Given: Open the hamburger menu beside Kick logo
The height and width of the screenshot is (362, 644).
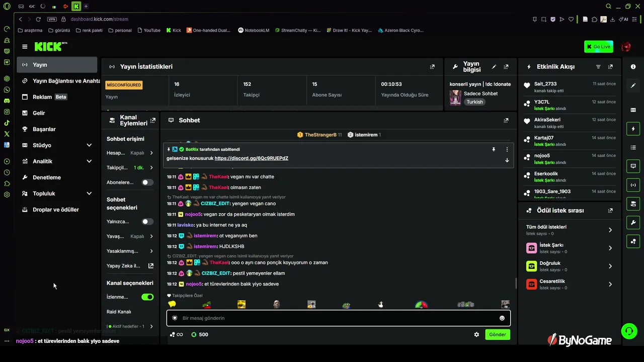Looking at the screenshot, I should 25,47.
